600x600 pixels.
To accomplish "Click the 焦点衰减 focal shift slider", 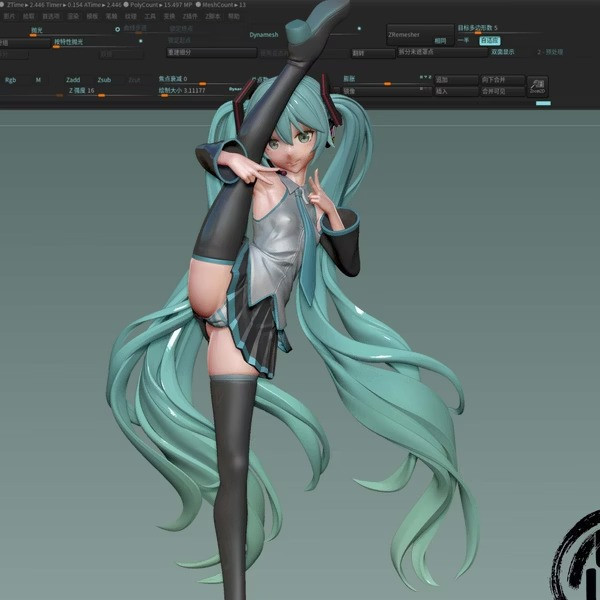I will [200, 80].
